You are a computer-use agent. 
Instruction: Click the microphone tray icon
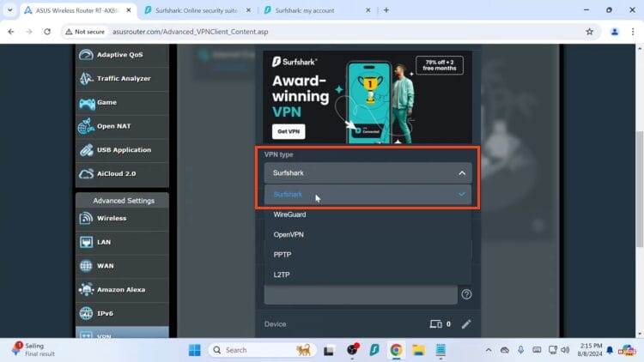(x=520, y=350)
